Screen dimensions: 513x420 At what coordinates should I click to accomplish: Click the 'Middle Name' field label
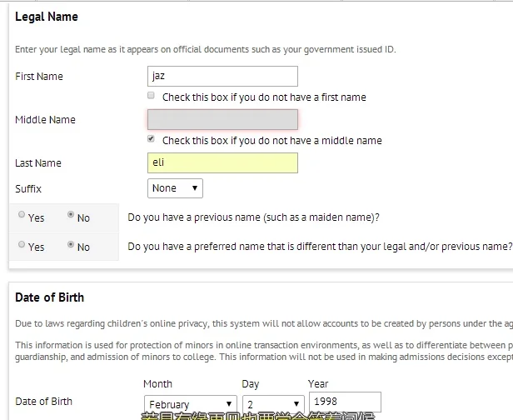pyautogui.click(x=45, y=120)
